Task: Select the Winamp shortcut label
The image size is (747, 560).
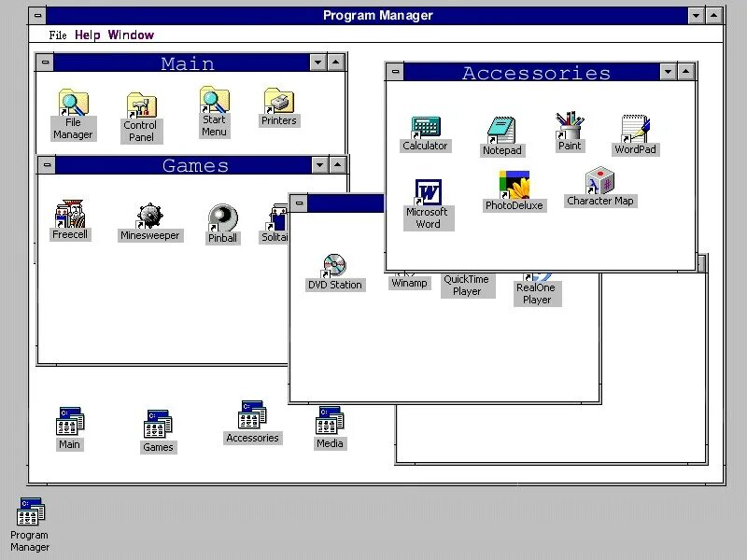Action: 409,283
